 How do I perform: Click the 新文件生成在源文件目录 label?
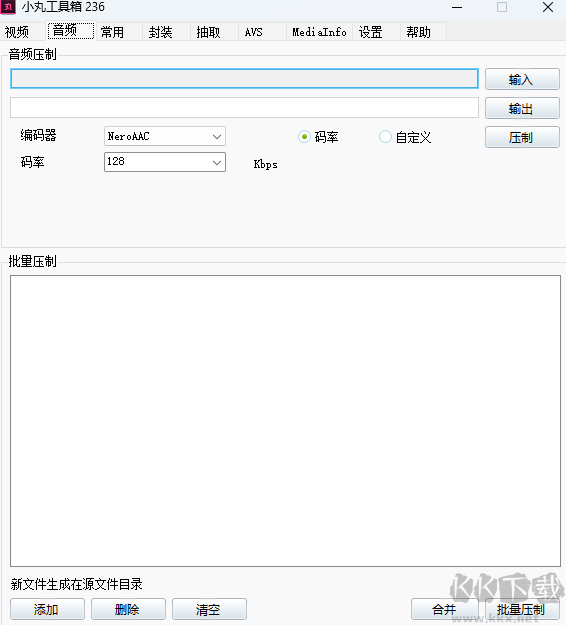pos(77,584)
